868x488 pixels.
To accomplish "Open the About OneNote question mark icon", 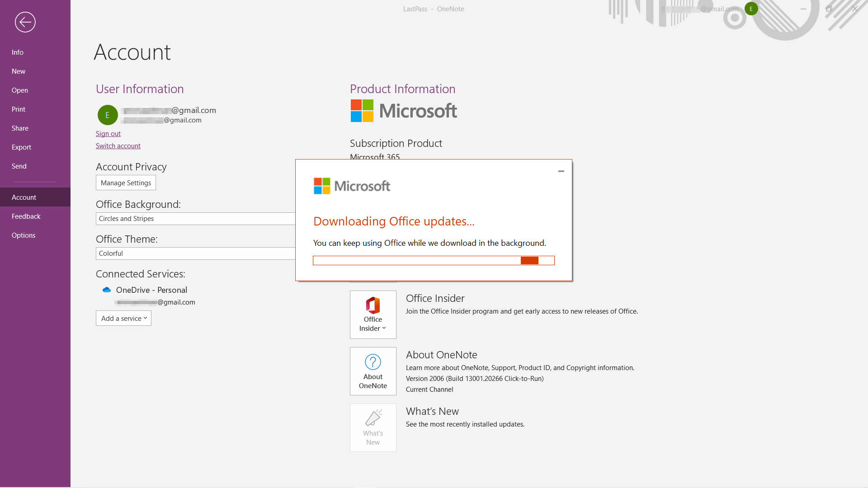I will (x=373, y=362).
